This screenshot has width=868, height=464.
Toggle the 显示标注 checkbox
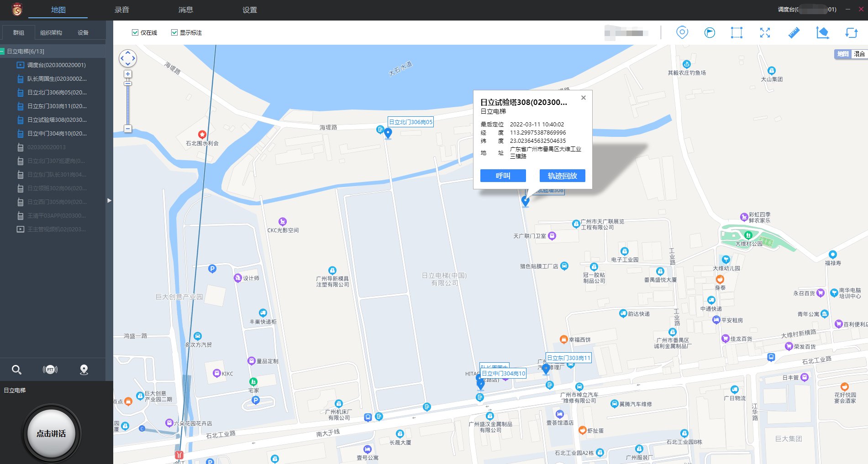click(x=174, y=32)
